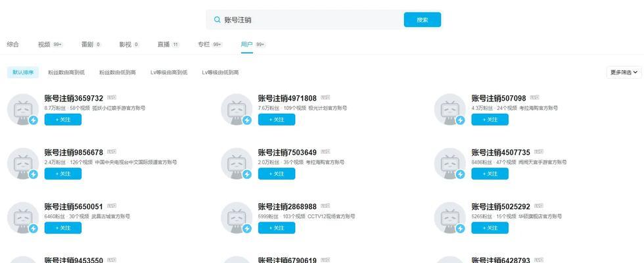The height and width of the screenshot is (263, 644).
Task: Follow user 账号注销7503649
Action: click(277, 174)
